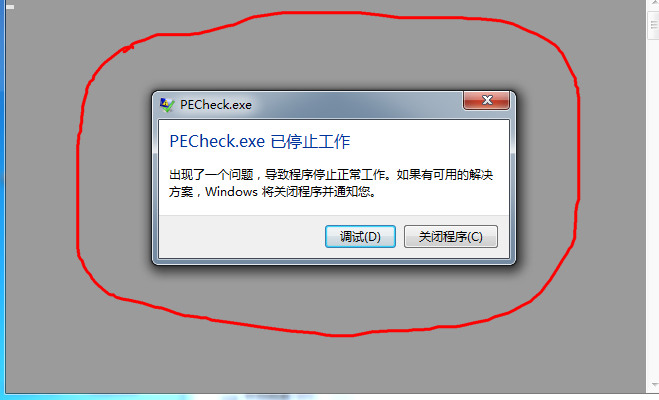Screen dimensions: 659x400
Task: Click the scrollbar track below the thumb
Action: click(653, 210)
